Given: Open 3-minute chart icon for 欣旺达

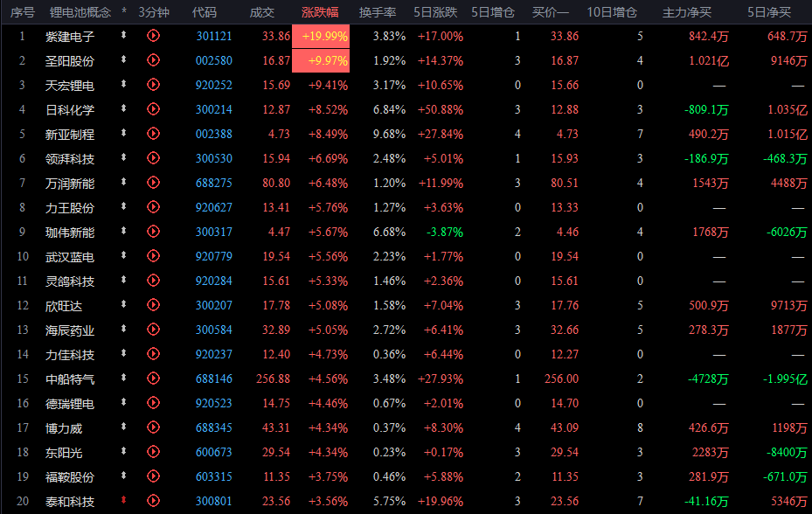Looking at the screenshot, I should (153, 305).
